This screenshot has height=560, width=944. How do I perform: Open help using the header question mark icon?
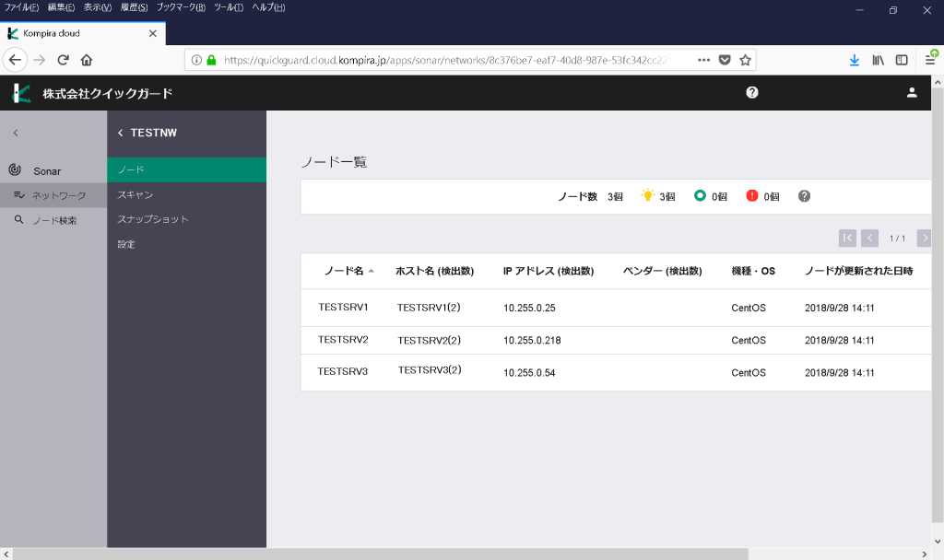[x=752, y=91]
